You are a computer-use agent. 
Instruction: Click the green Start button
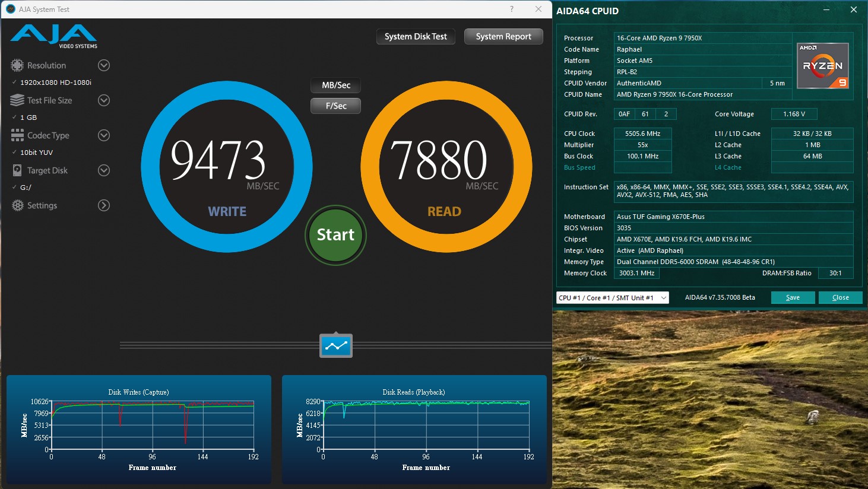point(335,235)
